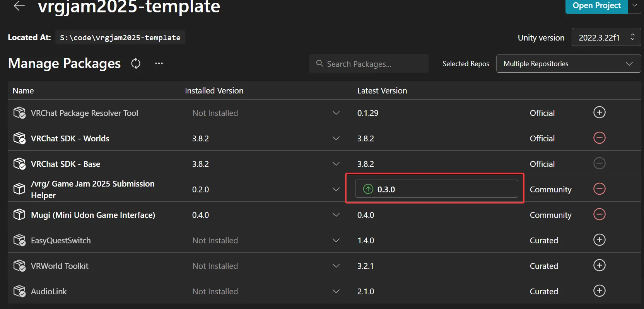Expand version dropdown for VRChat Package Resolver Tool

click(336, 113)
